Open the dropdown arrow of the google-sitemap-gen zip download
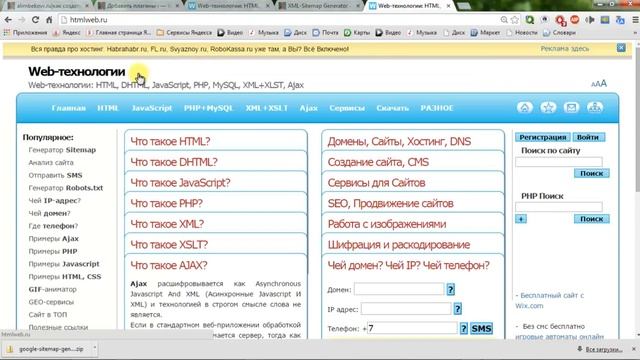Viewport: 640px width, 360px height. pos(94,348)
